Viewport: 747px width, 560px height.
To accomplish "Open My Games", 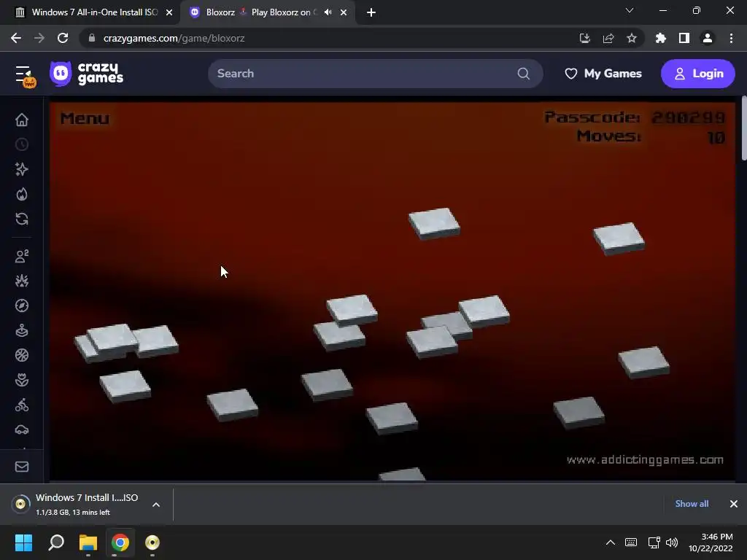I will tap(603, 74).
